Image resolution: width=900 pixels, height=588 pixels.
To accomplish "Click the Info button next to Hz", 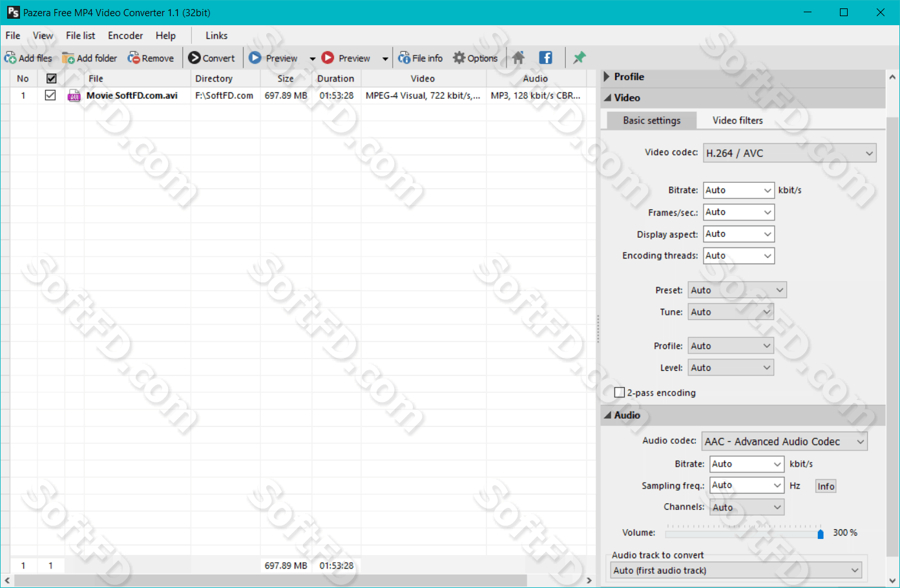I will [x=826, y=486].
